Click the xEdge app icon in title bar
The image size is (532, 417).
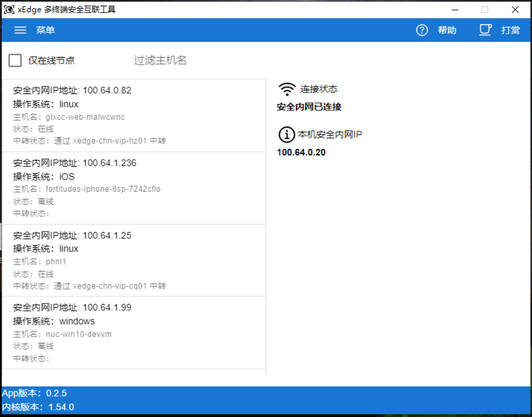(x=8, y=9)
